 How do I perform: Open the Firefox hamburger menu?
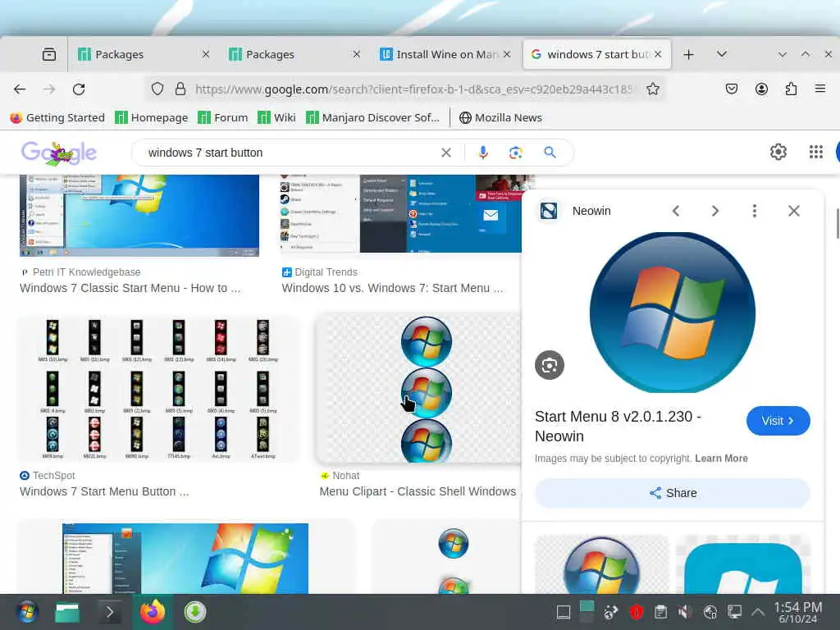click(820, 89)
